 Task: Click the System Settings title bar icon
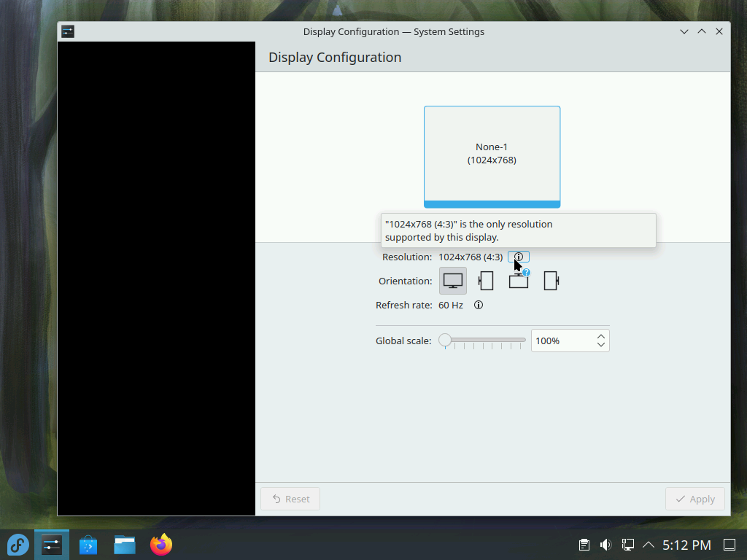(x=68, y=31)
